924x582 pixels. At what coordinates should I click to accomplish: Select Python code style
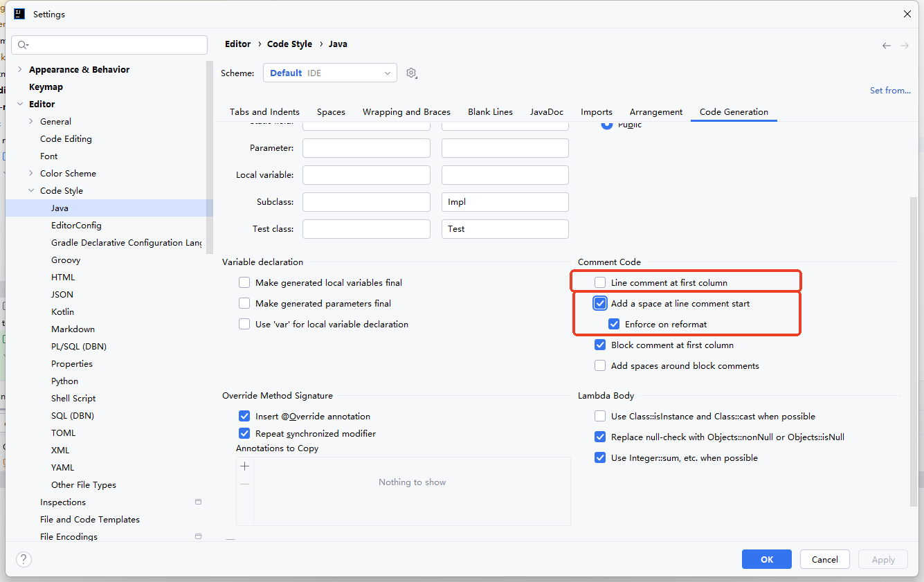tap(64, 381)
